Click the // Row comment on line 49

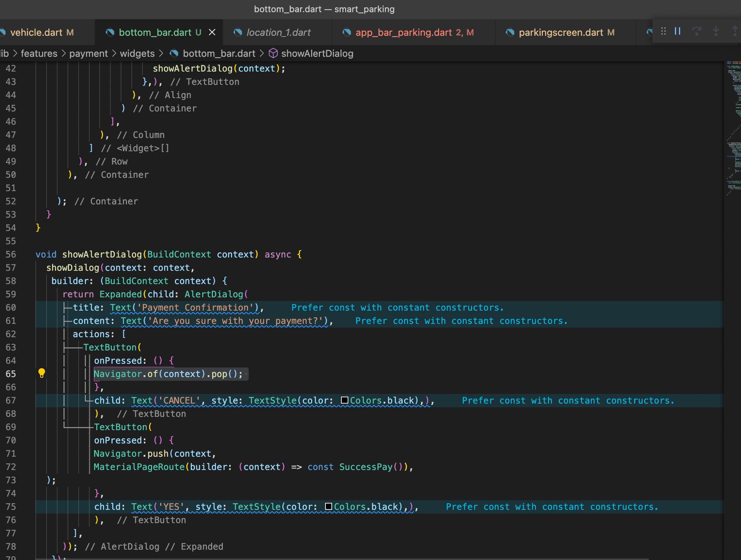click(112, 161)
